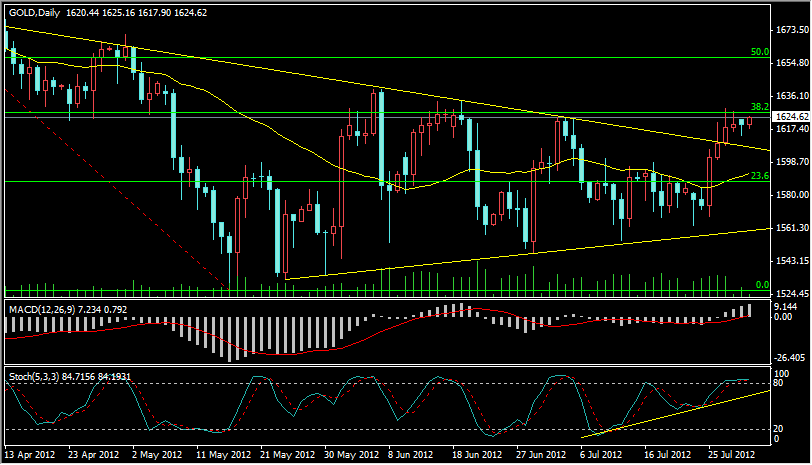
Task: Click the 16 Jul 2012 date label
Action: pyautogui.click(x=668, y=455)
